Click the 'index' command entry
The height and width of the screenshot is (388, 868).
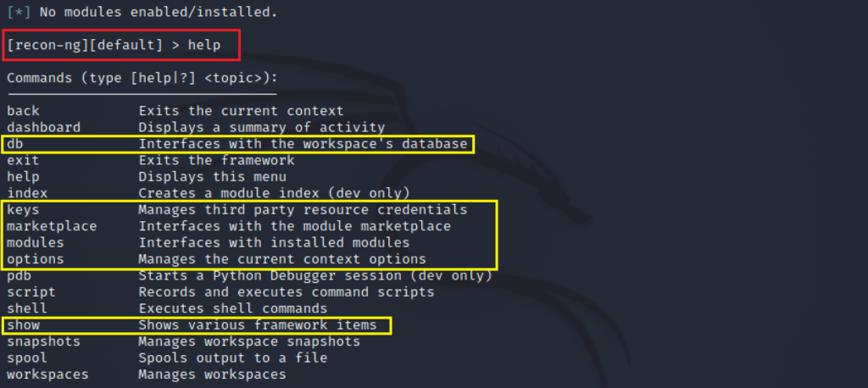pyautogui.click(x=27, y=193)
